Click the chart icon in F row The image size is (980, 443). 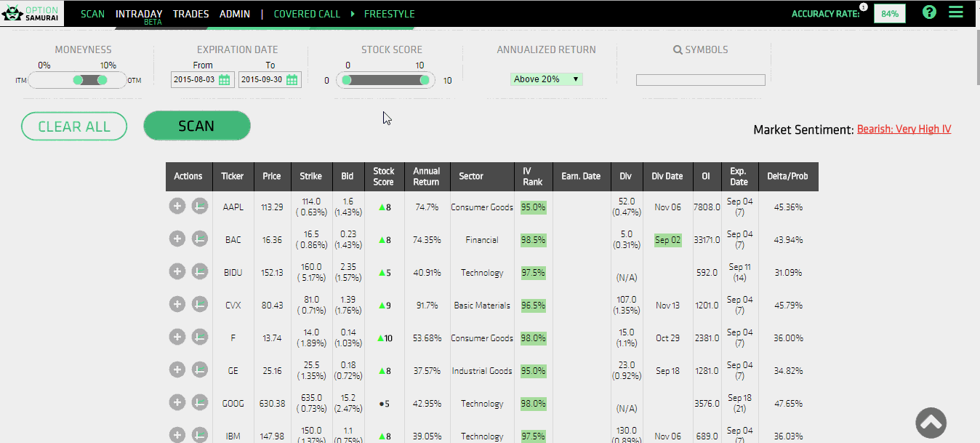(200, 337)
